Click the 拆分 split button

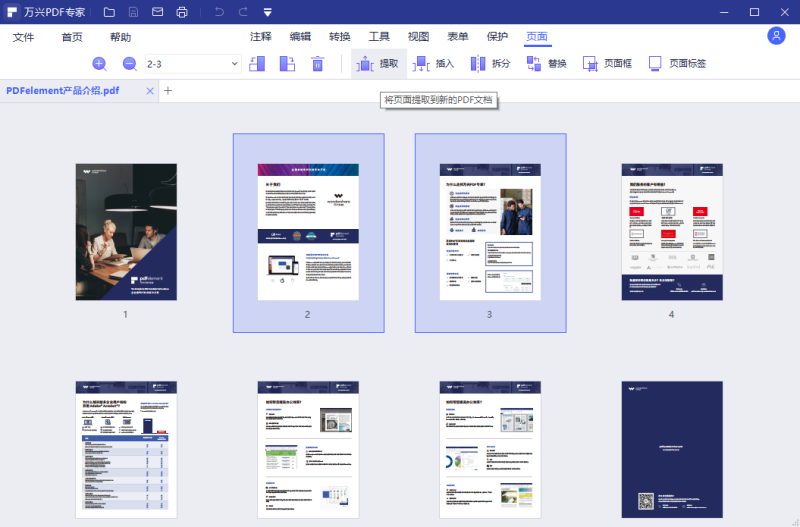click(x=491, y=64)
